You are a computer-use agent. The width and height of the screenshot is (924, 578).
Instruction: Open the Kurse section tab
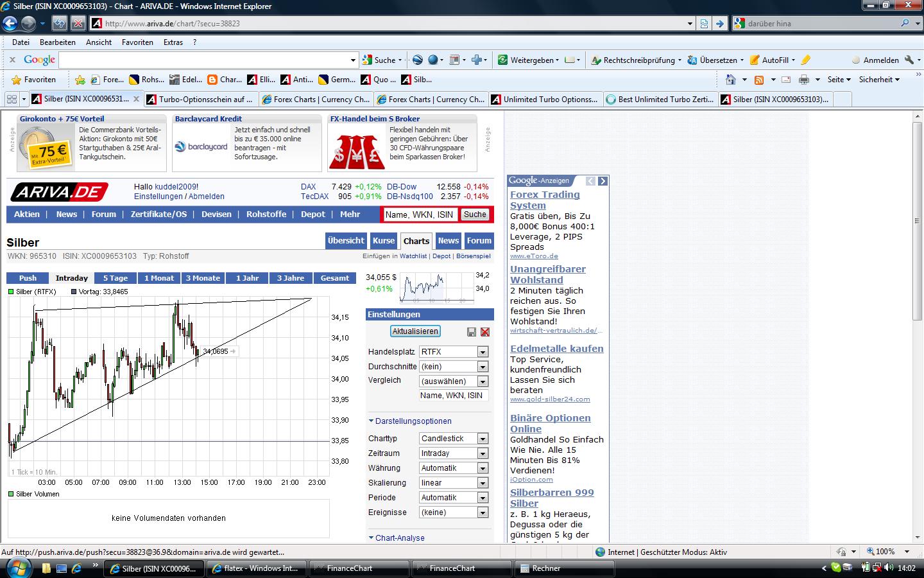384,241
